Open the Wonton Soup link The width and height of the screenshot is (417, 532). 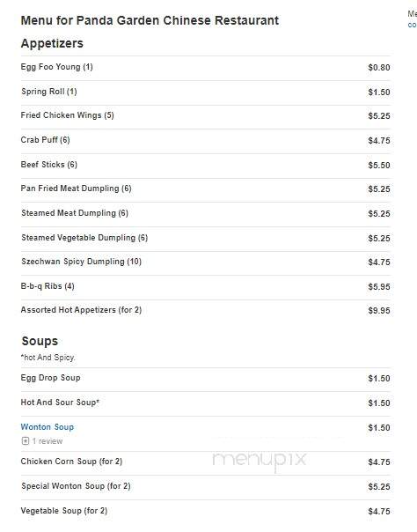[x=48, y=427]
